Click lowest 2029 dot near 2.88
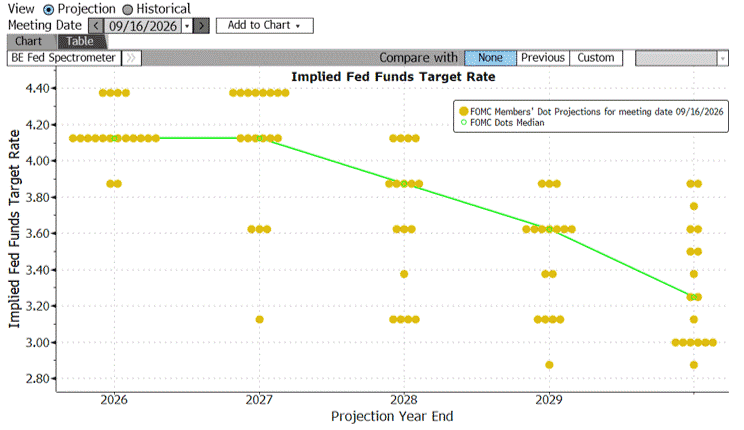744x430 pixels. [x=549, y=365]
